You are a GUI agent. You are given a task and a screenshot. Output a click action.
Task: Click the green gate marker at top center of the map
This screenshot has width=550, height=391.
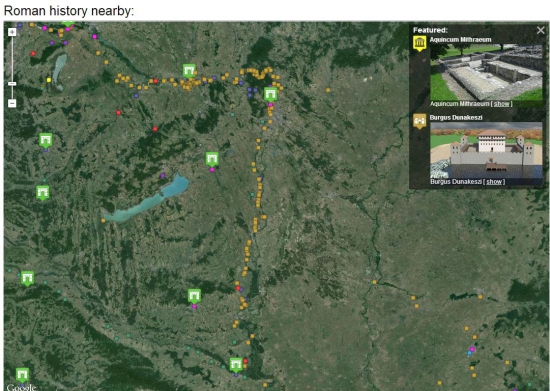[x=189, y=71]
